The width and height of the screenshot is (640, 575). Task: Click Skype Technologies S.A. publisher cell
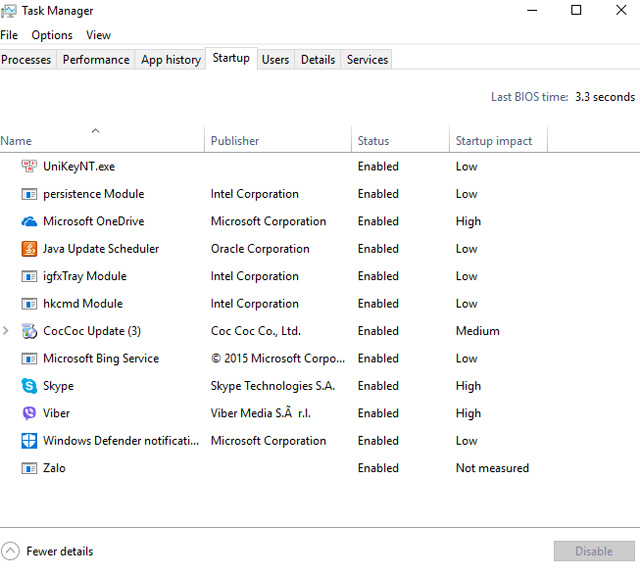click(x=273, y=386)
